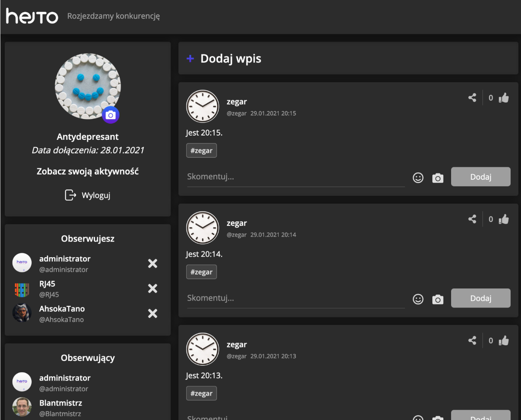
Task: Share the 20:13 zegar post
Action: point(472,341)
